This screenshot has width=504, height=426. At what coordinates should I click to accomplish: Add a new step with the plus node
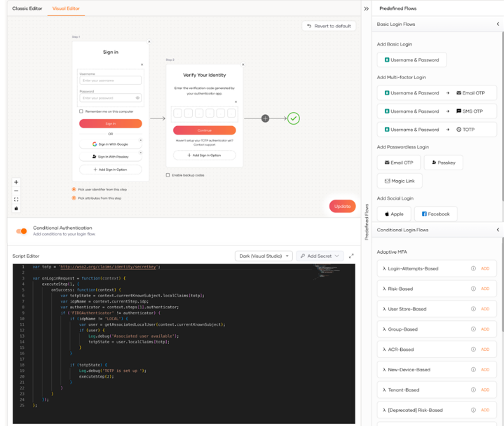click(265, 118)
